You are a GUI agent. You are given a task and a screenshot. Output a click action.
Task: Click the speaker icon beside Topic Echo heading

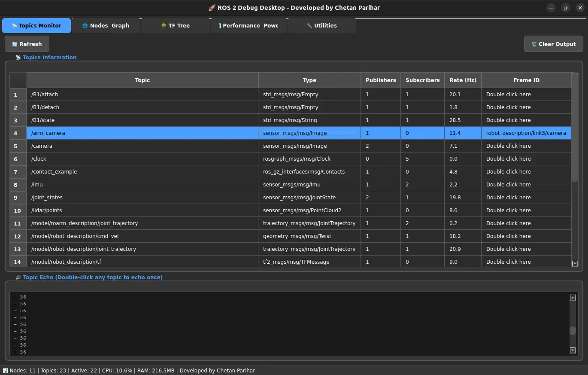point(18,277)
